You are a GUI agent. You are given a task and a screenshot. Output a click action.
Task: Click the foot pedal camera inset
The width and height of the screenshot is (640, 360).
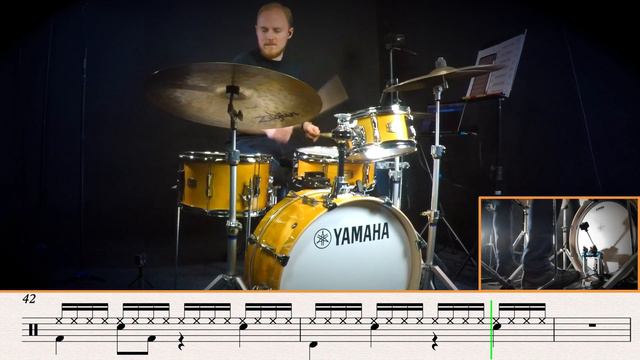(559, 244)
